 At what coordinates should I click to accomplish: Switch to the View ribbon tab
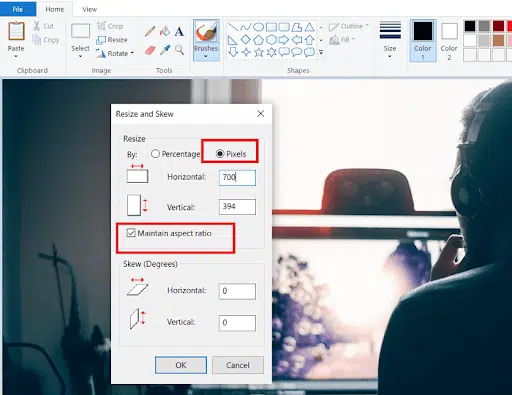[89, 9]
